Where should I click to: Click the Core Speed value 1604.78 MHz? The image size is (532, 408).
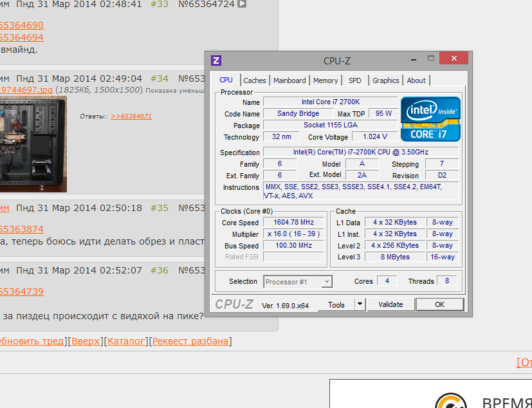point(293,222)
